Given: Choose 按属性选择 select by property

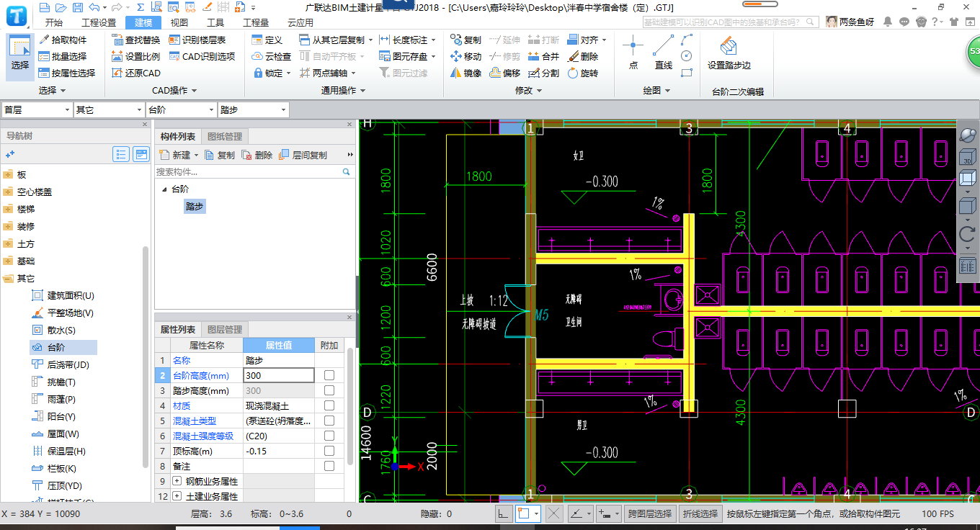Looking at the screenshot, I should [67, 73].
